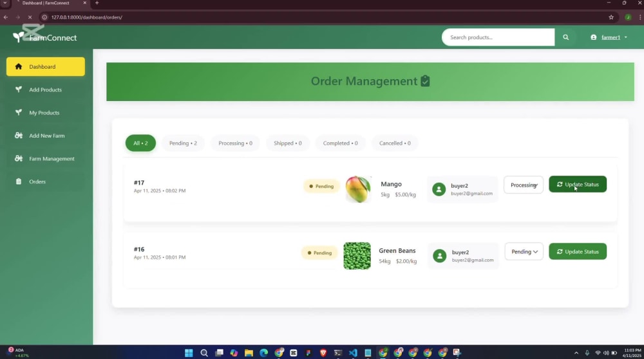Click the user icon beside farmer1

coord(594,37)
